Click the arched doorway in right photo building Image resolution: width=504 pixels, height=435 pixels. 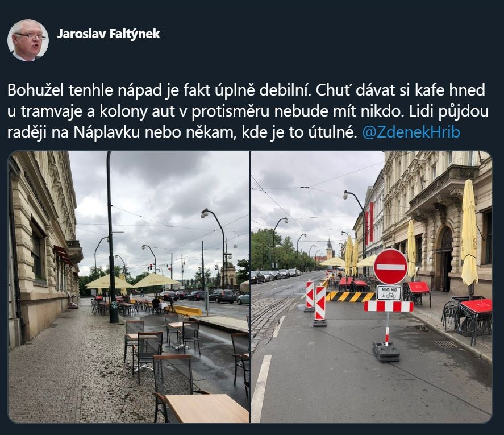445,259
